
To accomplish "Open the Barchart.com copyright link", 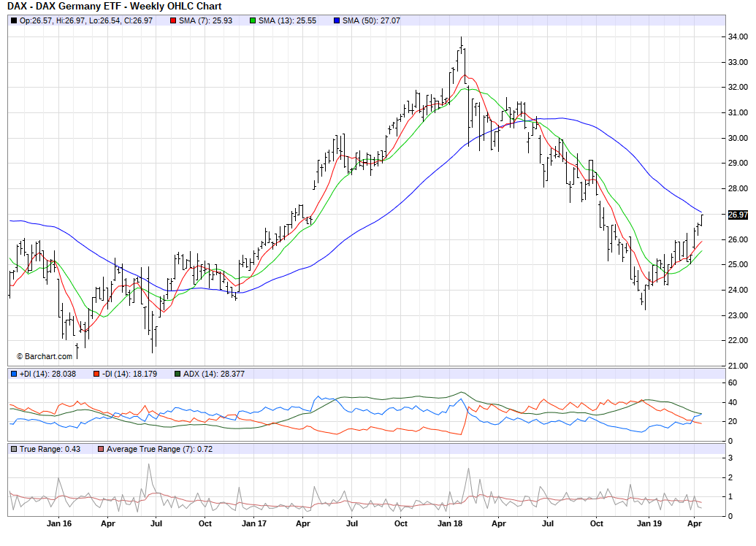I will pyautogui.click(x=45, y=356).
